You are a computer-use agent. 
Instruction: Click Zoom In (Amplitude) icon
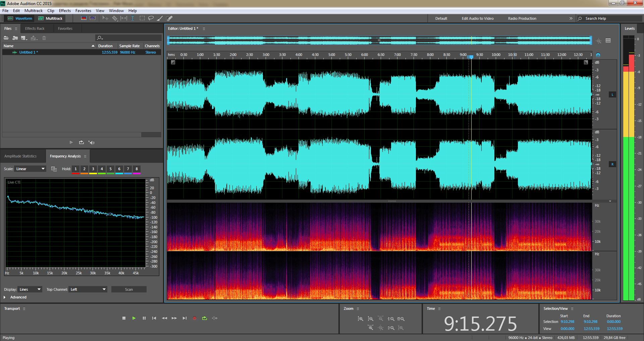pyautogui.click(x=360, y=319)
